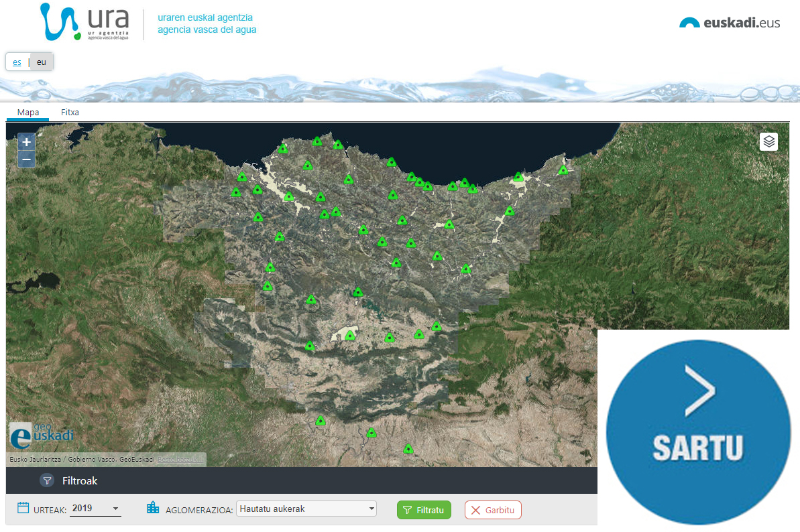The image size is (800, 532).
Task: Click the URA agency logo
Action: point(84,22)
